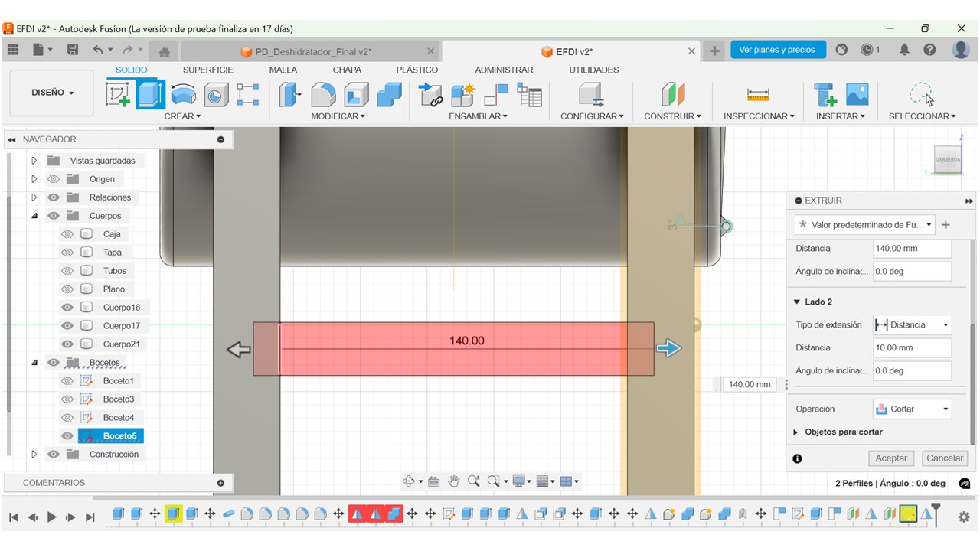Image resolution: width=980 pixels, height=551 pixels.
Task: Click the Ver planes y precios button
Action: (x=776, y=50)
